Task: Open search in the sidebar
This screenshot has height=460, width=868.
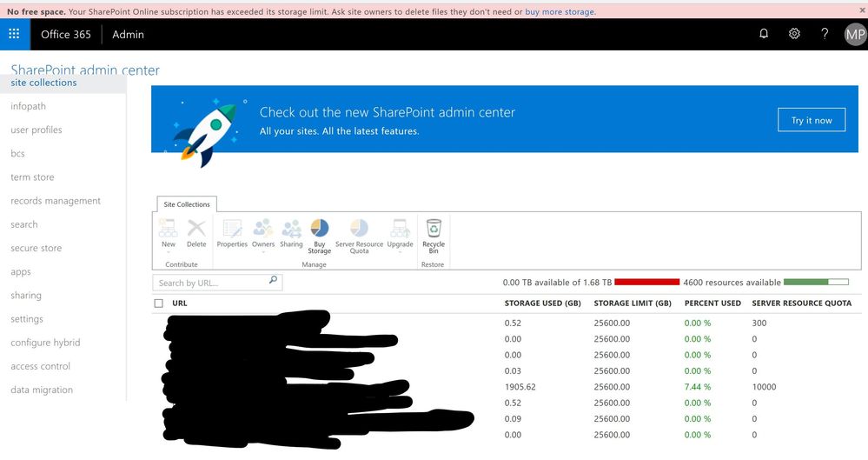Action: (23, 224)
